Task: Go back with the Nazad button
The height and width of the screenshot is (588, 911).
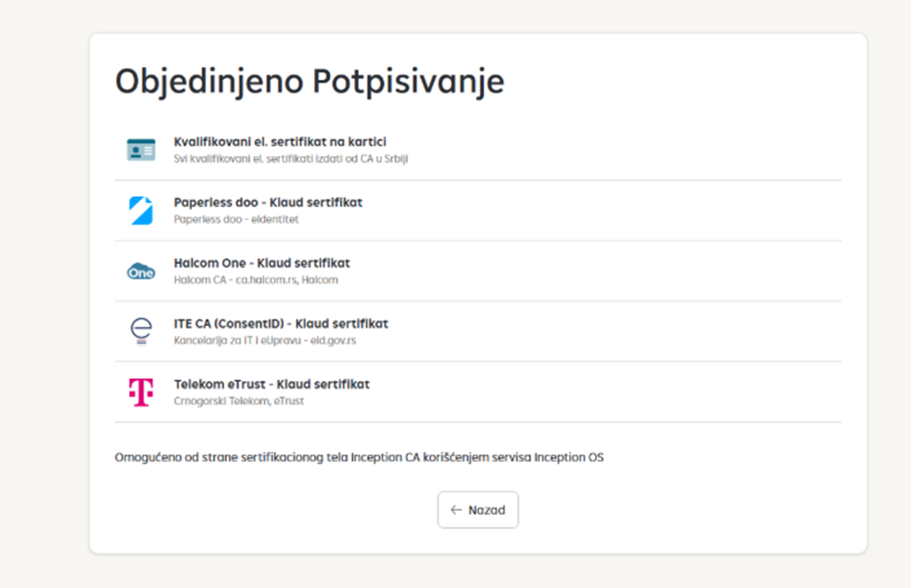Action: [x=478, y=510]
